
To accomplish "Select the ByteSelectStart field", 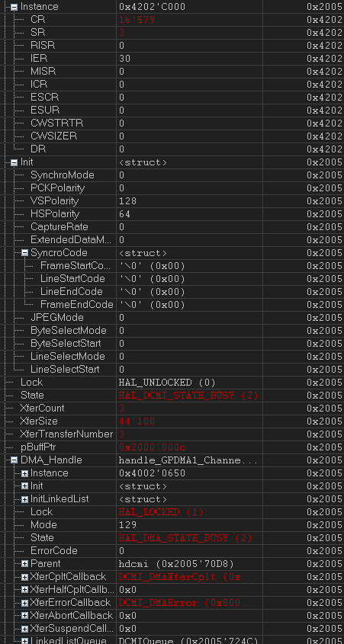I will [x=172, y=344].
